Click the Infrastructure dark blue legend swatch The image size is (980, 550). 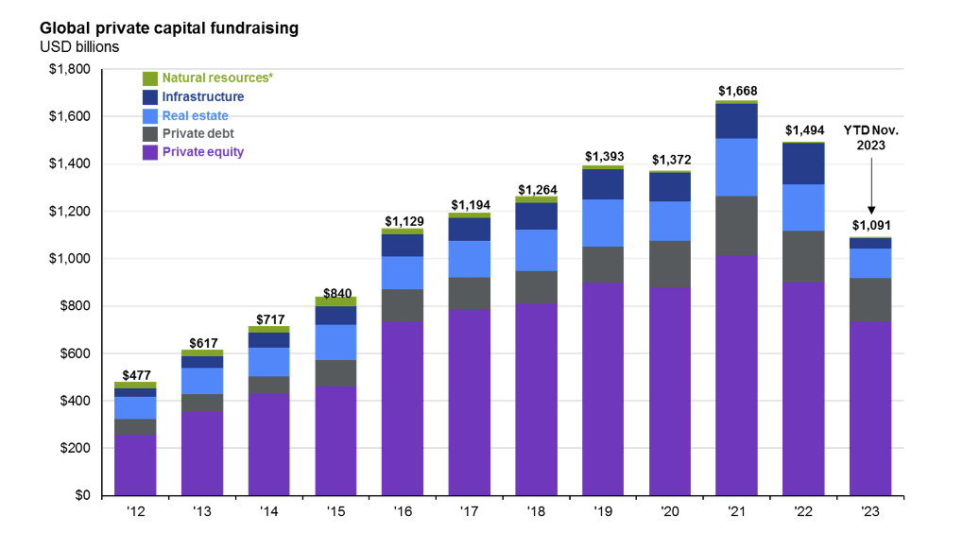[x=150, y=97]
